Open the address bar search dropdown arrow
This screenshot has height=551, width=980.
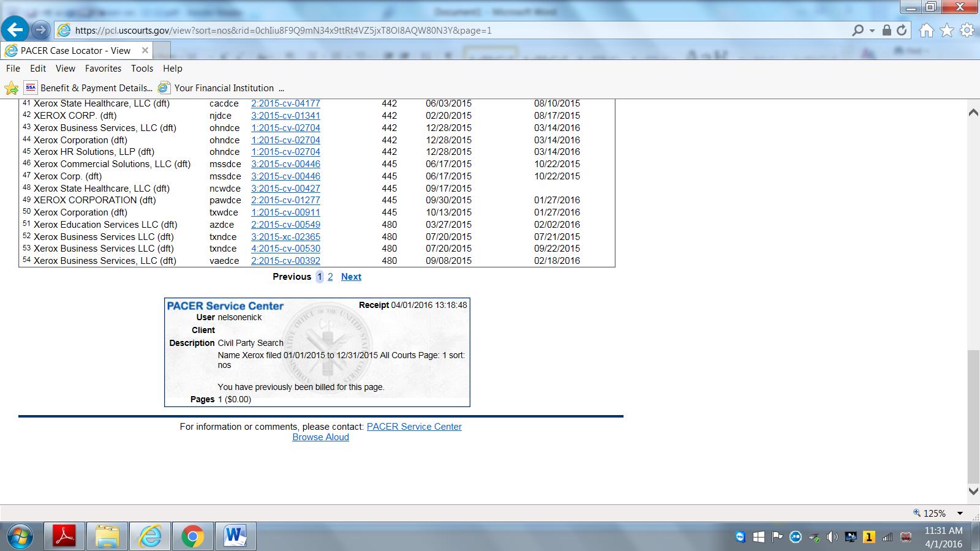tap(872, 30)
